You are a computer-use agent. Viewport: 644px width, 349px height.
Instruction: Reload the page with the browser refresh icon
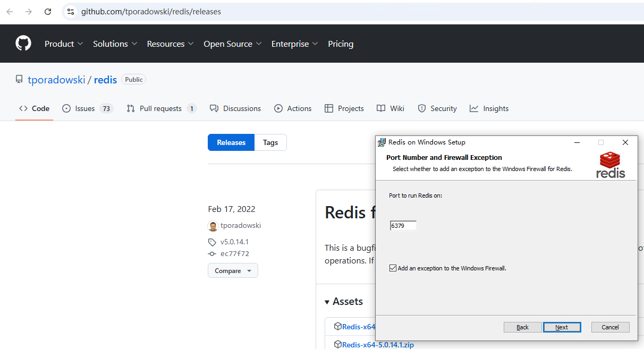tap(48, 12)
